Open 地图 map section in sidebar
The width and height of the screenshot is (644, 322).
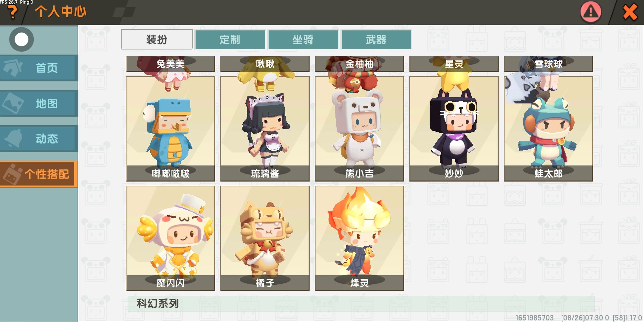coord(39,103)
